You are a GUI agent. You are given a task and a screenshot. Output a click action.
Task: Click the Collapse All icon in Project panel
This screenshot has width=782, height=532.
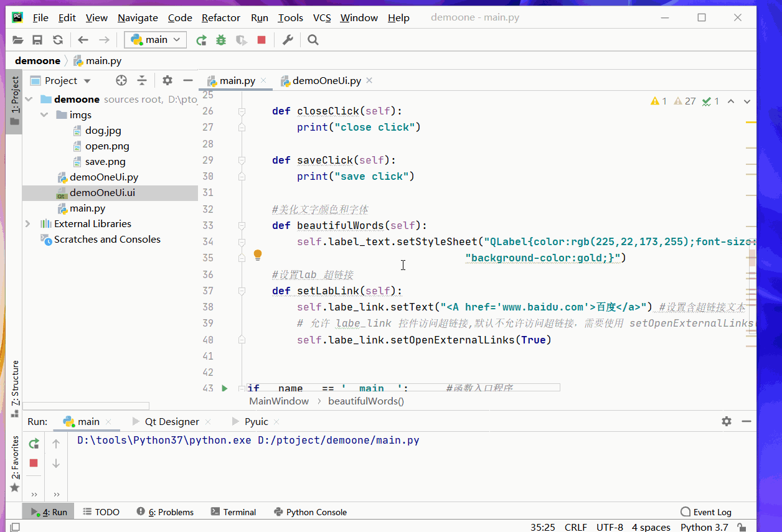[x=142, y=80]
